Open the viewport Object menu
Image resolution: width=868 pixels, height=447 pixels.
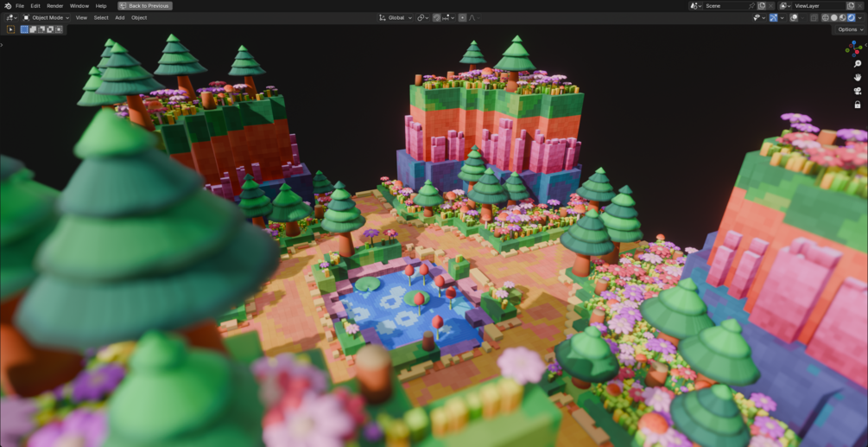pos(139,18)
